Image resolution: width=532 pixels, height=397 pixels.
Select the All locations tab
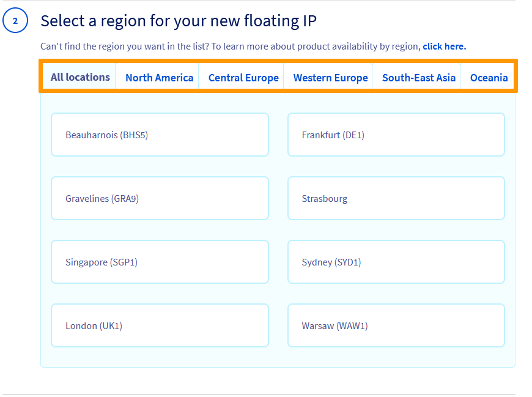coord(80,77)
